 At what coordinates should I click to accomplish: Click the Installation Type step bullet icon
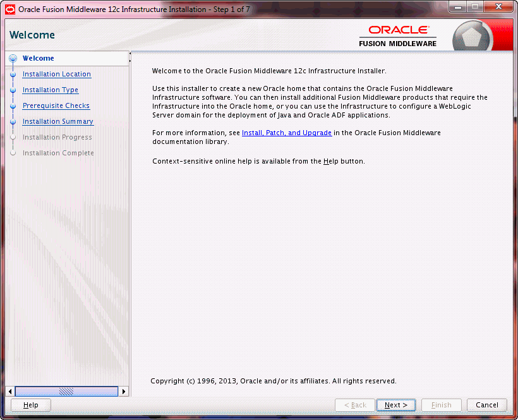click(x=13, y=90)
